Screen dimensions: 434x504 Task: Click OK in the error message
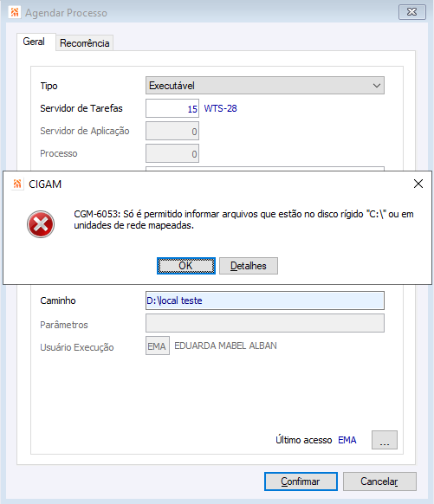(x=186, y=266)
